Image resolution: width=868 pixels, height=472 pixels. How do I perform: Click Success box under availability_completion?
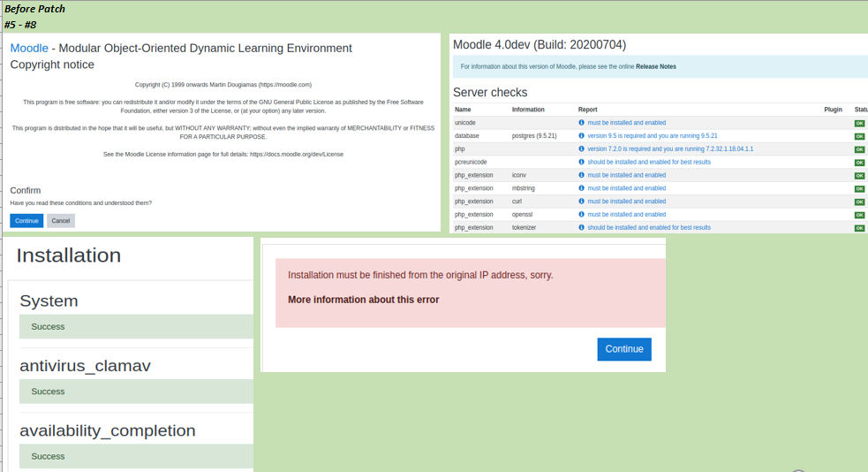(136, 456)
